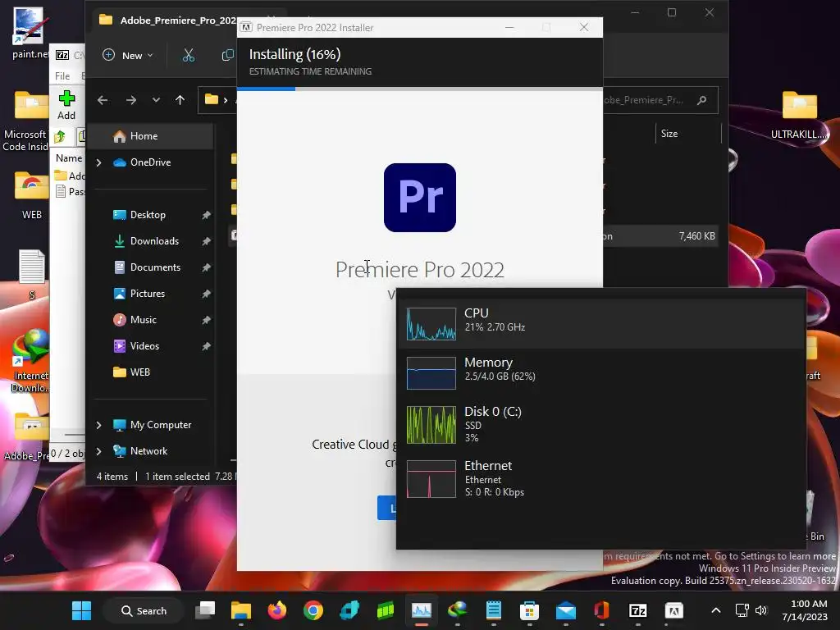Unpin Downloads using its pin icon

[x=206, y=241]
